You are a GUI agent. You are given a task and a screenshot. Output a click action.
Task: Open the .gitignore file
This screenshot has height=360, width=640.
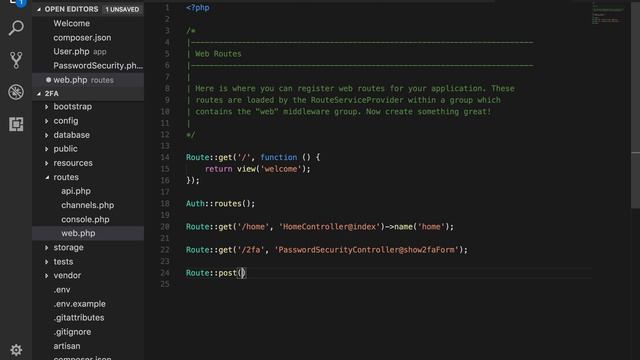tap(72, 332)
